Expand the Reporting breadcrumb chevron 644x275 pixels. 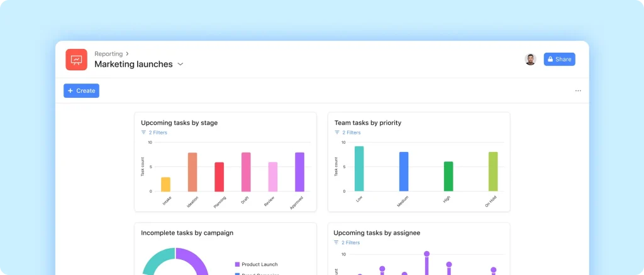[x=127, y=54]
